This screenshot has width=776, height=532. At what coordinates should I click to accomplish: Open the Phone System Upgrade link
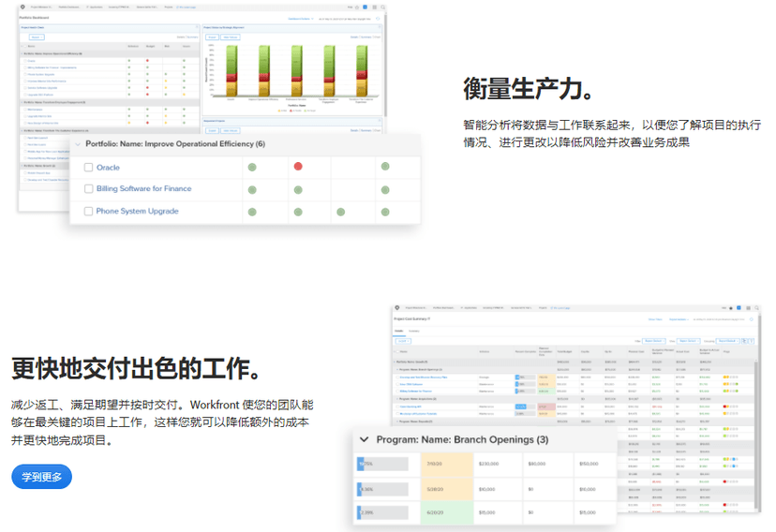pyautogui.click(x=137, y=212)
